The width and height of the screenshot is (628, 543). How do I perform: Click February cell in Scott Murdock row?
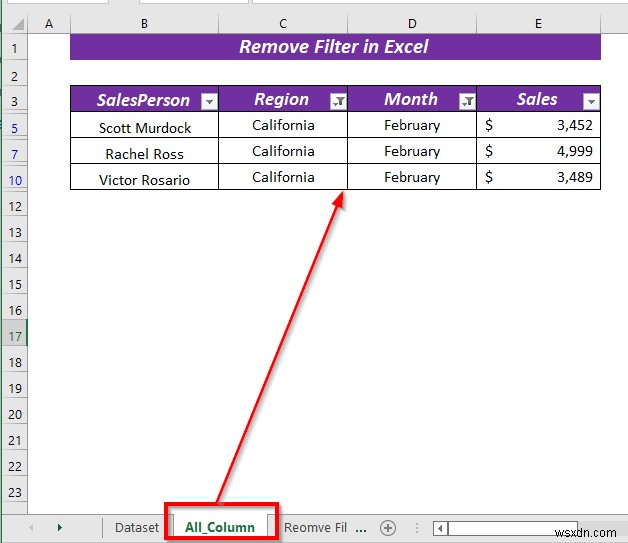pos(412,125)
